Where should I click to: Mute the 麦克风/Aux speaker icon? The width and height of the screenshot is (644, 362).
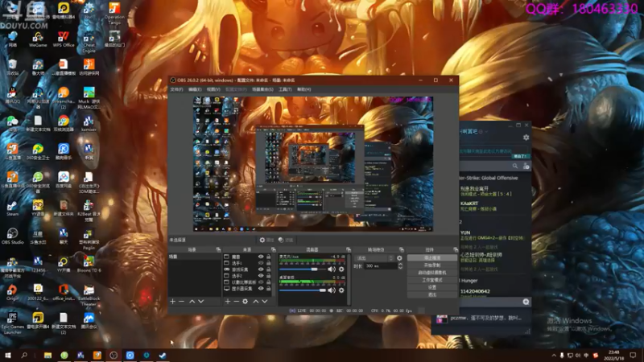click(x=332, y=269)
